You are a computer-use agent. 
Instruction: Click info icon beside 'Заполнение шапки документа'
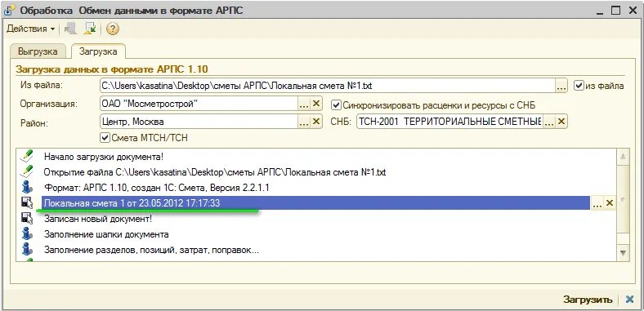pyautogui.click(x=27, y=234)
